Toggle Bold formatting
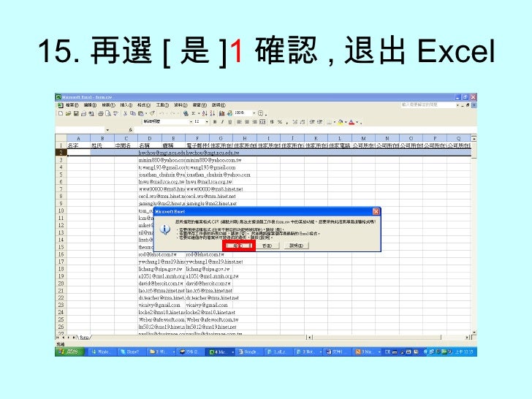532x399 pixels. 215,122
